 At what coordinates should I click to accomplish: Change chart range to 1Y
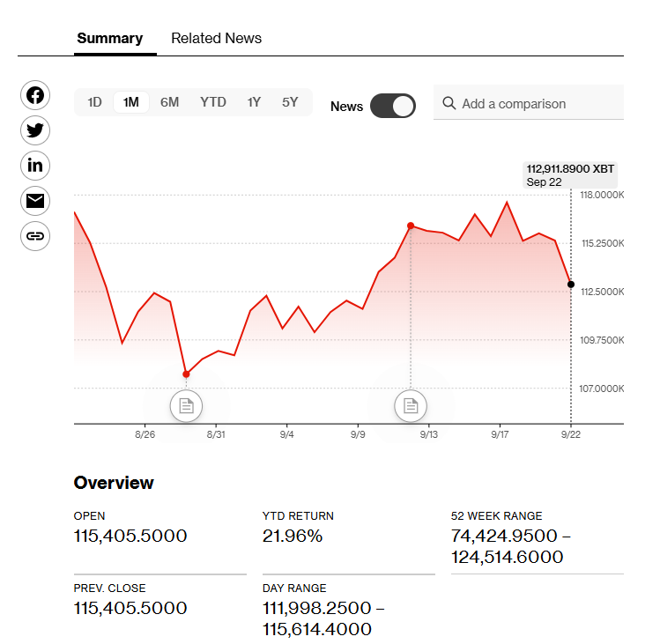point(254,102)
